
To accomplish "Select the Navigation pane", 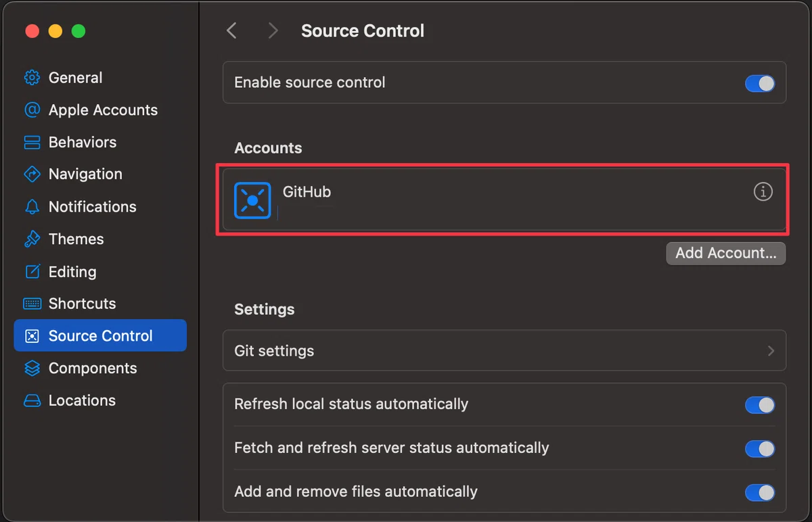I will [100, 174].
